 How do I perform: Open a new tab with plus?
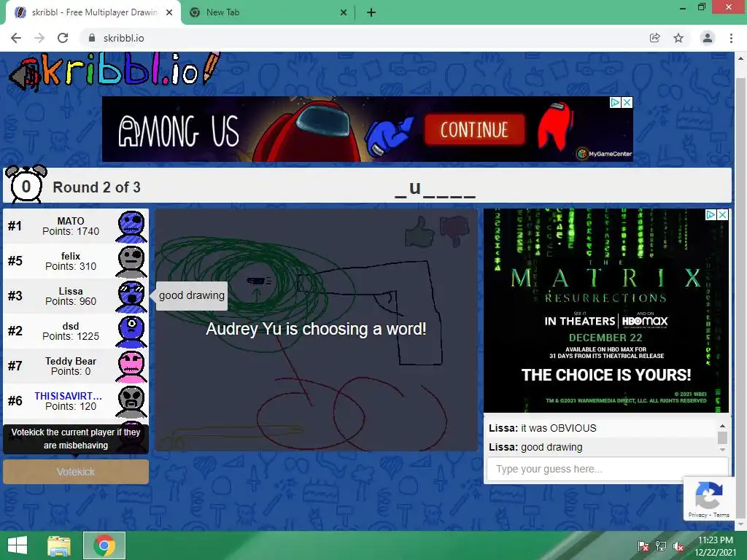coord(371,12)
